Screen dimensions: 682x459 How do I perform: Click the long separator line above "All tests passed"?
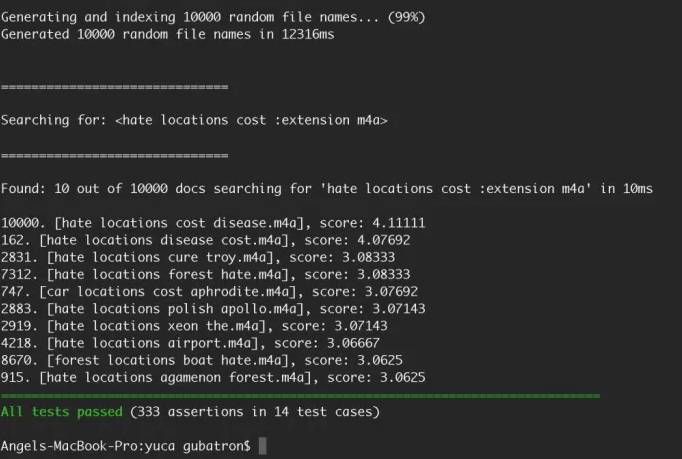300,395
